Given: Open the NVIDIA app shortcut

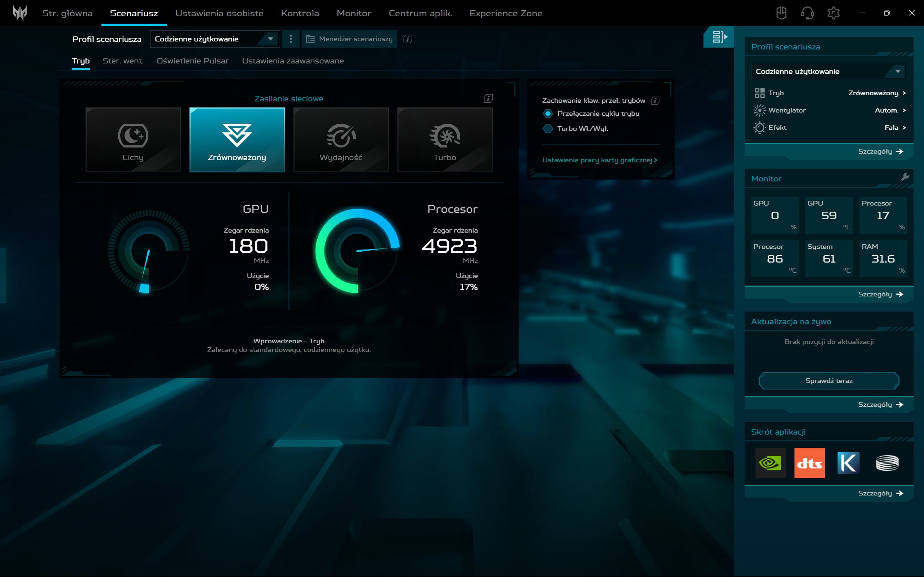Looking at the screenshot, I should [770, 463].
